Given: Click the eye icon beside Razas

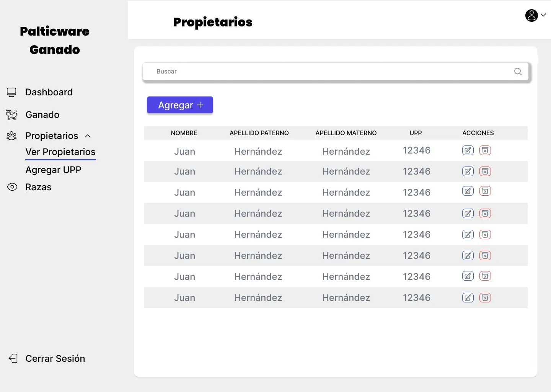Looking at the screenshot, I should pos(12,187).
